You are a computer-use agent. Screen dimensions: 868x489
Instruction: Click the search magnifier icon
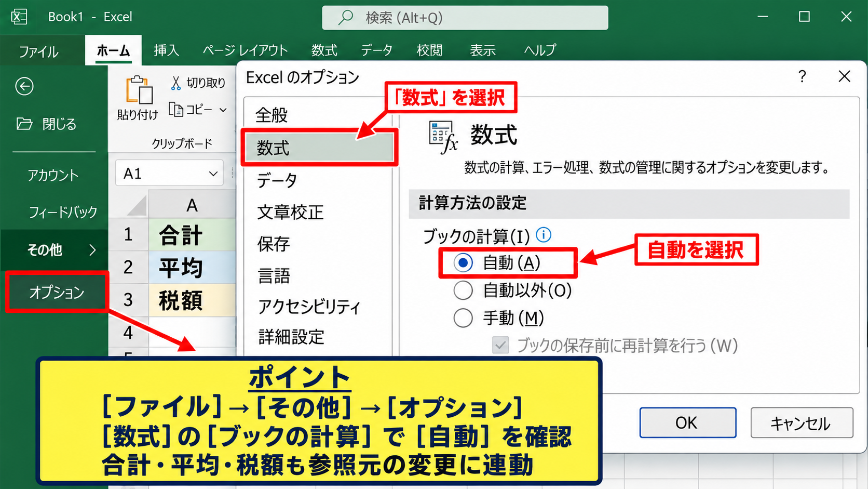tap(345, 18)
